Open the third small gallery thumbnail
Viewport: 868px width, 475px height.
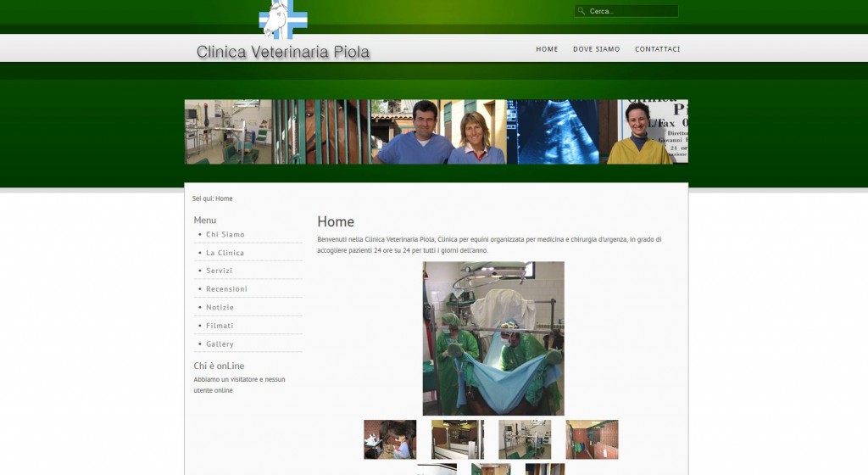[525, 439]
